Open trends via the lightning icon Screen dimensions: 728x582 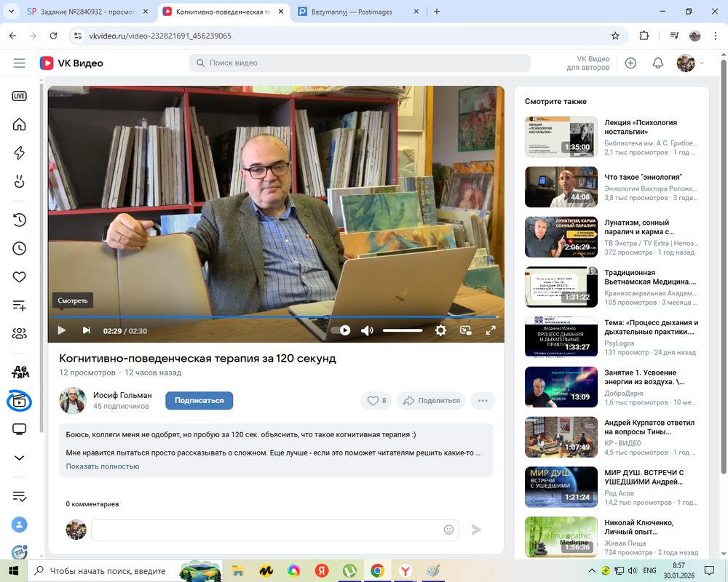(19, 153)
